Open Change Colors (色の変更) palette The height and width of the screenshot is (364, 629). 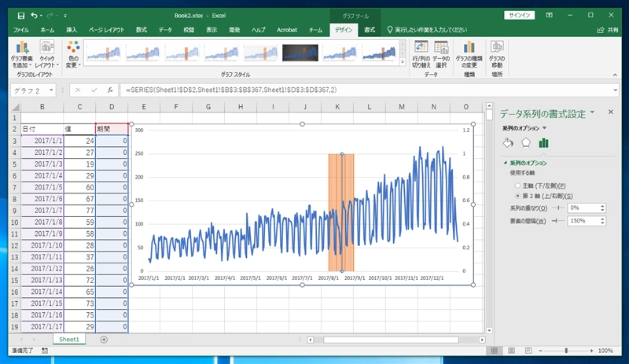(x=73, y=54)
